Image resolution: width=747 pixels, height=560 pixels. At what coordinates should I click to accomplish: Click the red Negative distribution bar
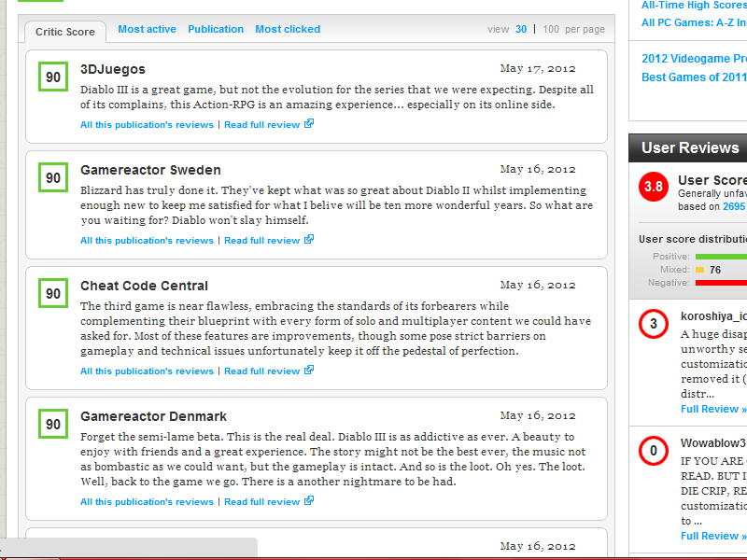721,283
